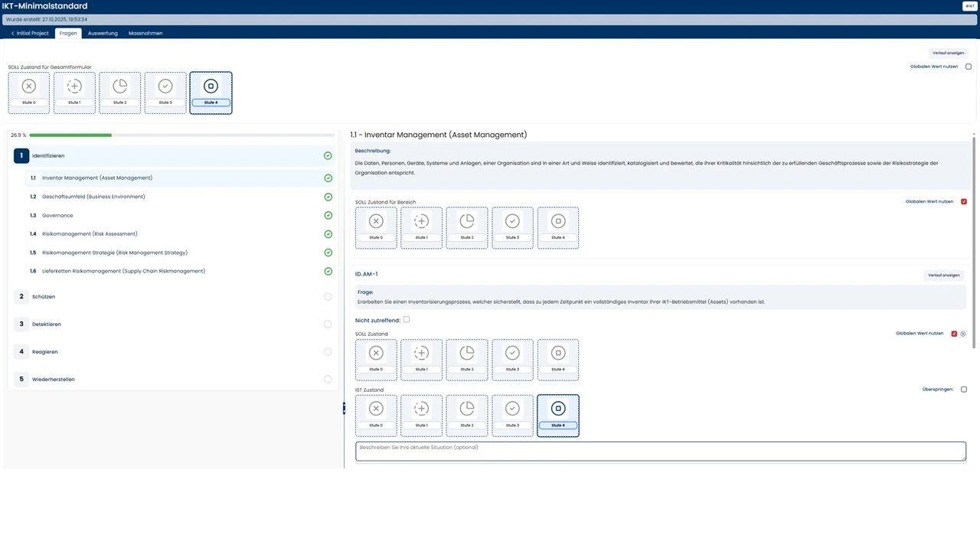Check the Nicht zutreffend checkbox
This screenshot has width=980, height=551.
coord(407,319)
